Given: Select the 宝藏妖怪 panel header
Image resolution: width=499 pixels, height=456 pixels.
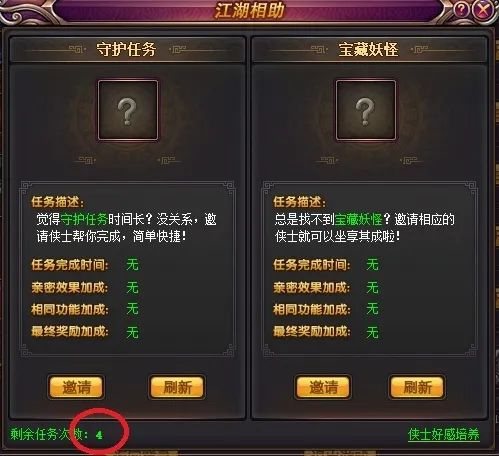Looking at the screenshot, I should point(369,50).
